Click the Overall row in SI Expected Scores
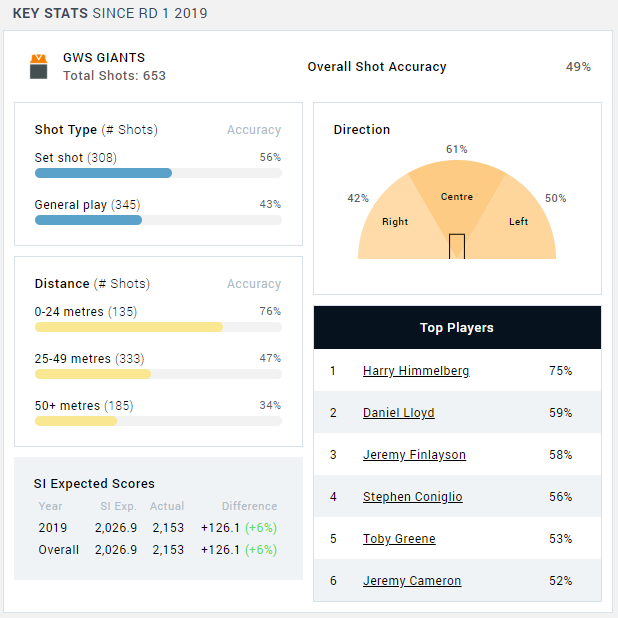This screenshot has width=618, height=618. (x=157, y=549)
